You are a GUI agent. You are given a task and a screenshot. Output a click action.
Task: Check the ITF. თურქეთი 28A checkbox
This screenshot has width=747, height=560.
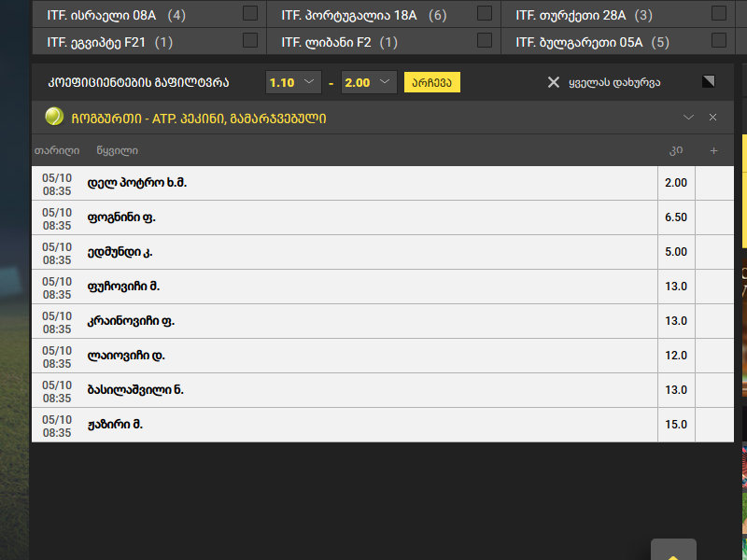pyautogui.click(x=719, y=13)
